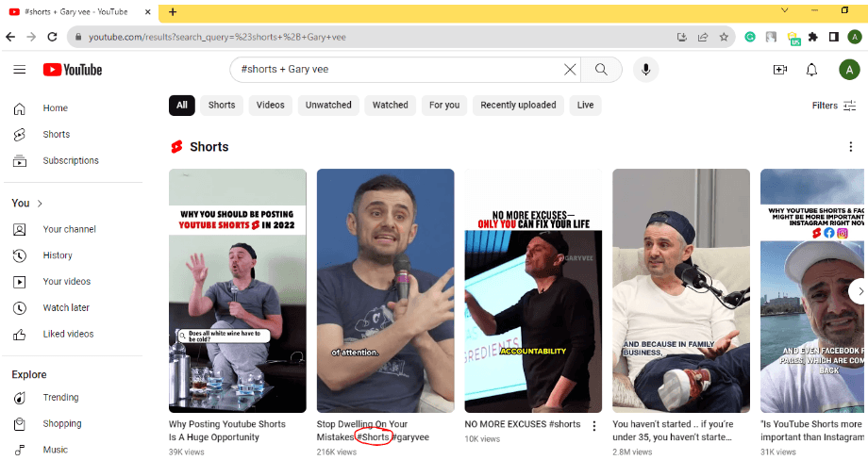Open a new browser tab
The height and width of the screenshot is (460, 868).
pyautogui.click(x=173, y=11)
